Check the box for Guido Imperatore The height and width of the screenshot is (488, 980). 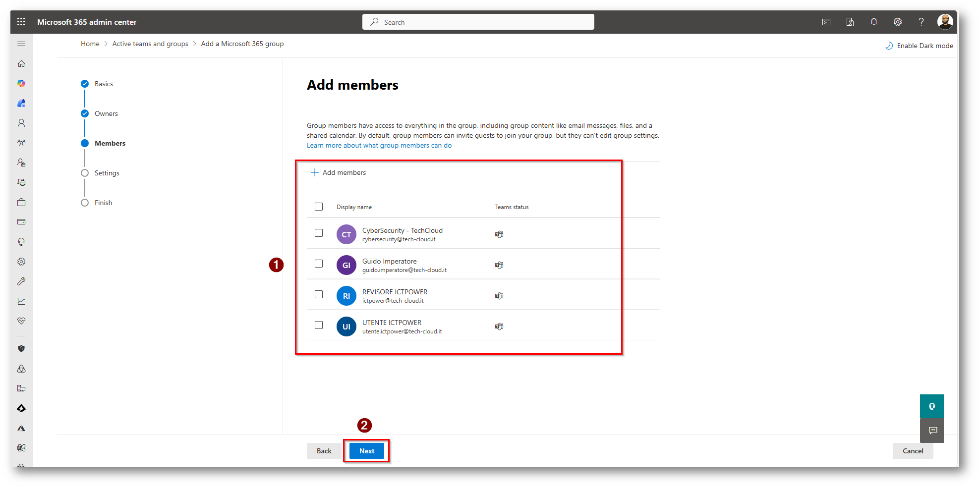[x=319, y=264]
